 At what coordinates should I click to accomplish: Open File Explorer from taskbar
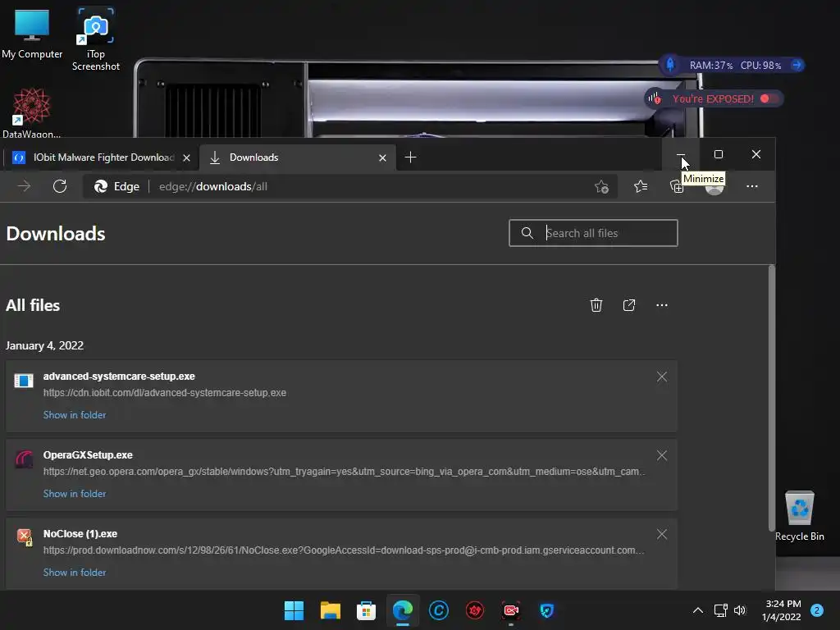point(330,610)
